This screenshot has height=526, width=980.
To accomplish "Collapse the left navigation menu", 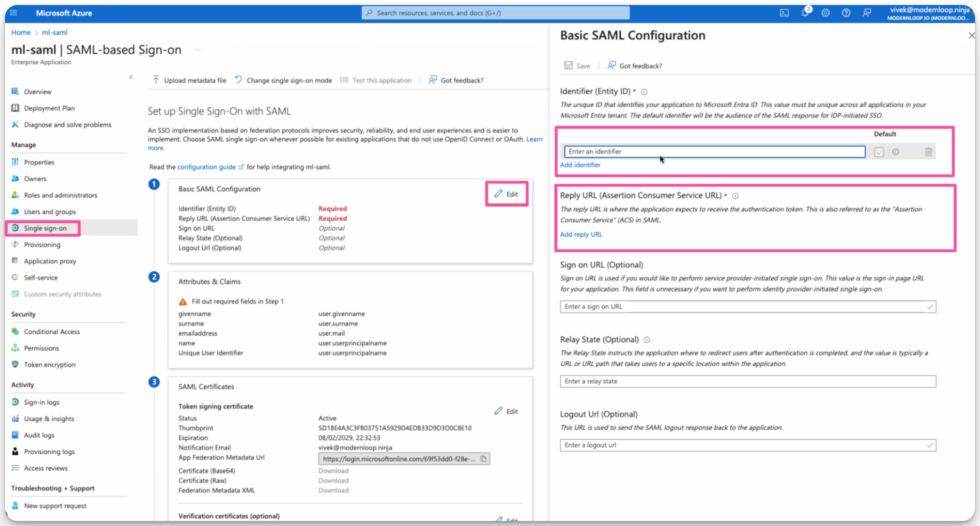I will click(131, 77).
